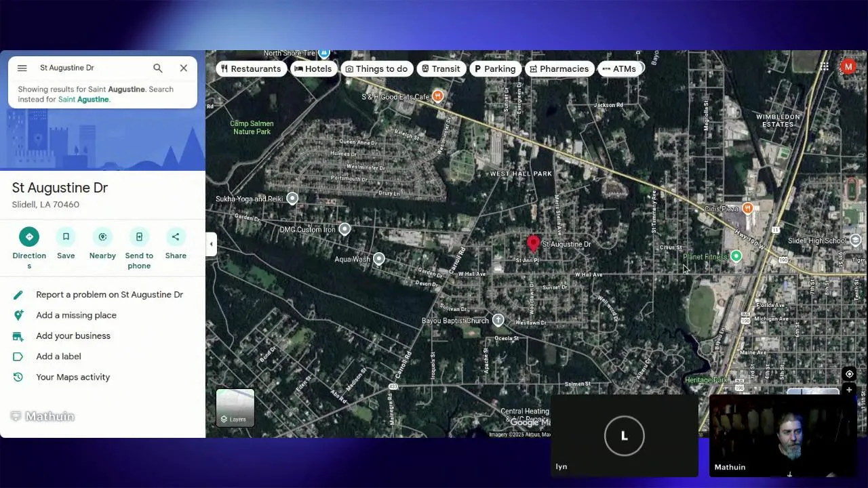Viewport: 868px width, 488px height.
Task: Select the Pharmacies chip
Action: point(559,68)
